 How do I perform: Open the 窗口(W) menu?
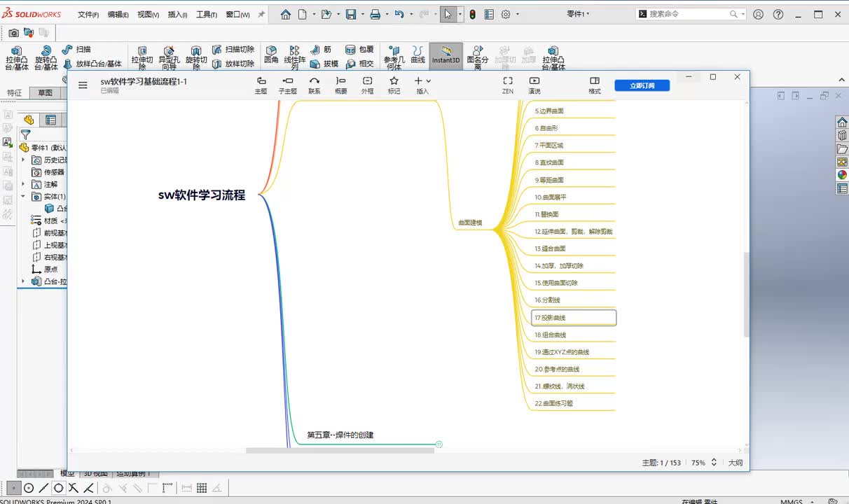[237, 14]
